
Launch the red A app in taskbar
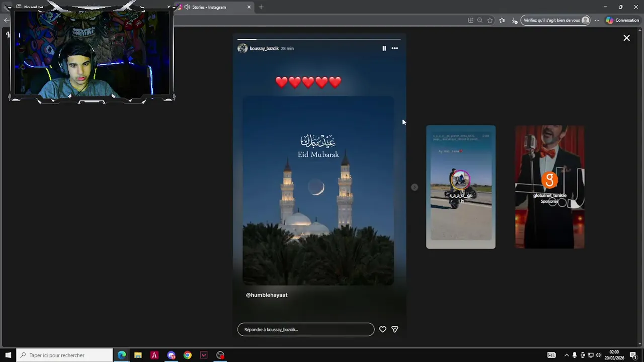[154, 355]
